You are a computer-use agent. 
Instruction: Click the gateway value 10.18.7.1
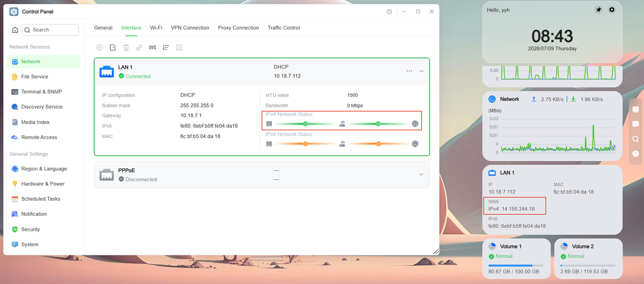[191, 116]
